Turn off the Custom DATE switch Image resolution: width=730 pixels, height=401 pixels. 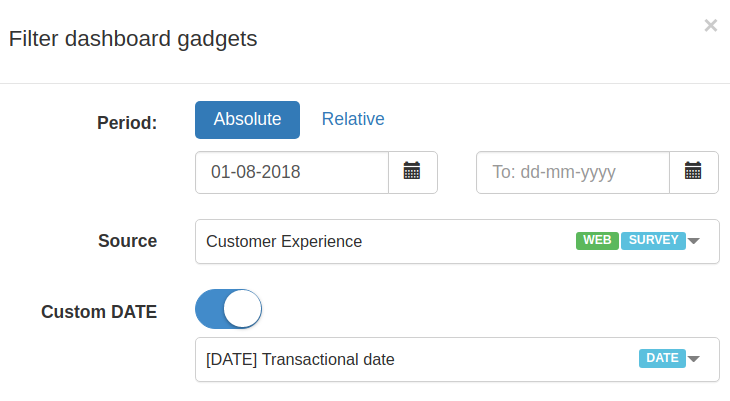coord(228,309)
